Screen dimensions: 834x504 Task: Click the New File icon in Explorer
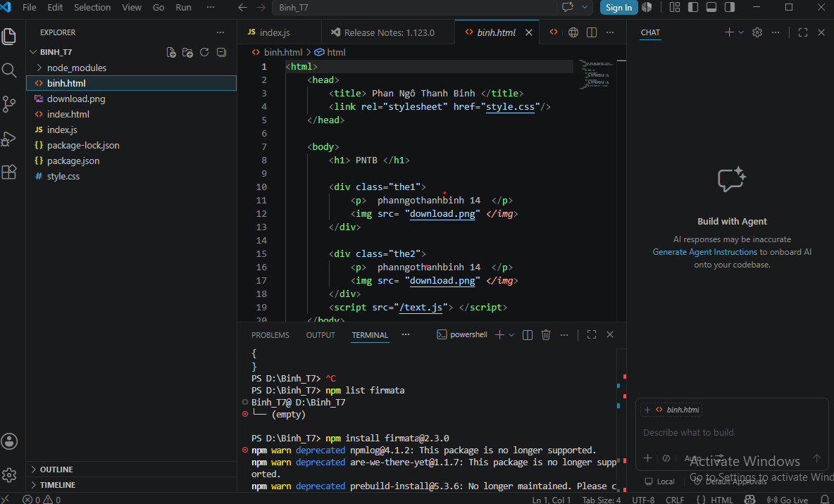pos(171,52)
